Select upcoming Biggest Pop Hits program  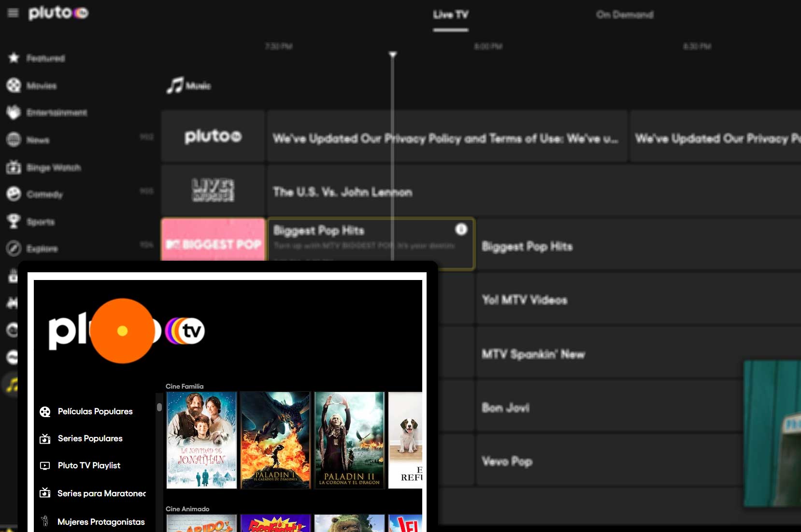638,244
